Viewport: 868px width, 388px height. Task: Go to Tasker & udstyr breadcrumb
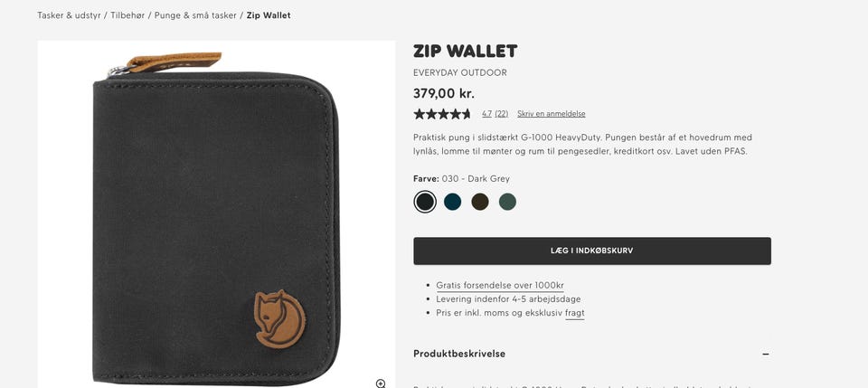69,15
